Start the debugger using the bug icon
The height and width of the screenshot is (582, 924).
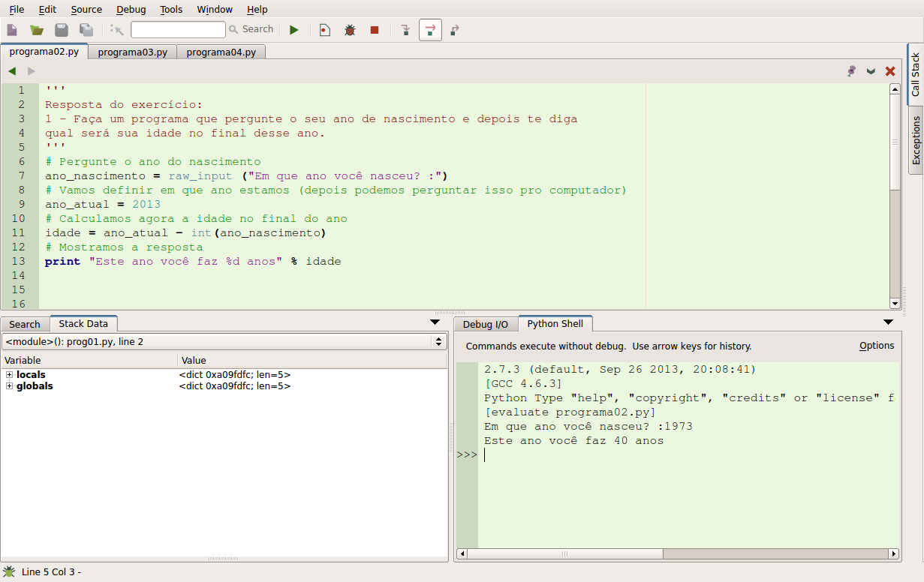click(348, 29)
